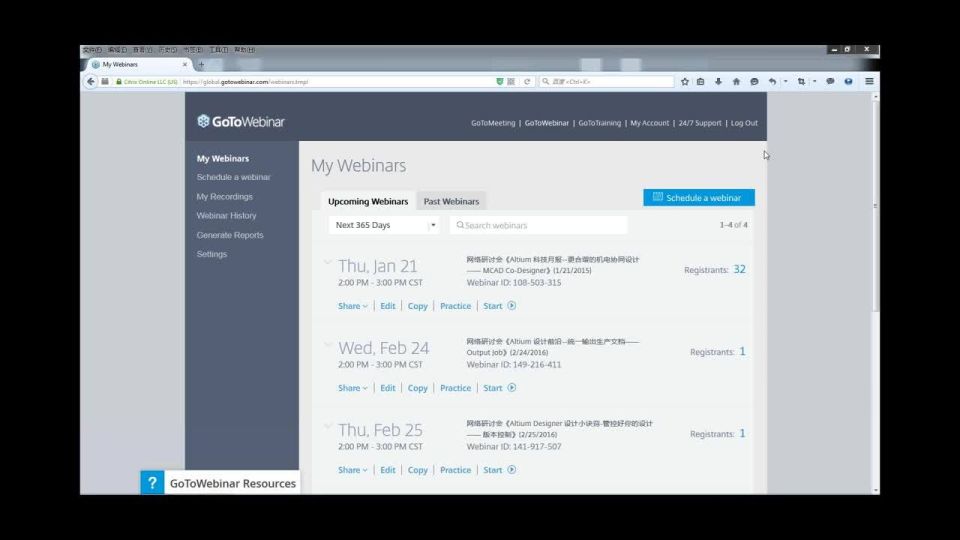Click the browser URL address field
The width and height of the screenshot is (960, 540).
pyautogui.click(x=337, y=81)
